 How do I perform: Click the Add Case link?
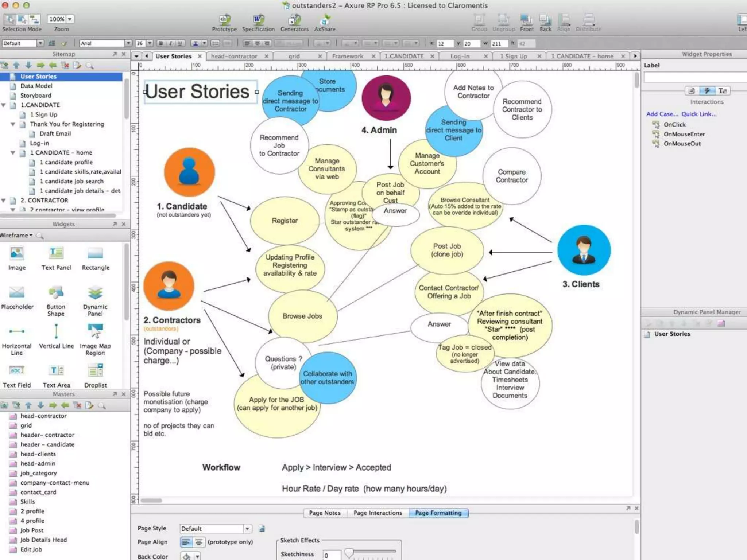[662, 114]
